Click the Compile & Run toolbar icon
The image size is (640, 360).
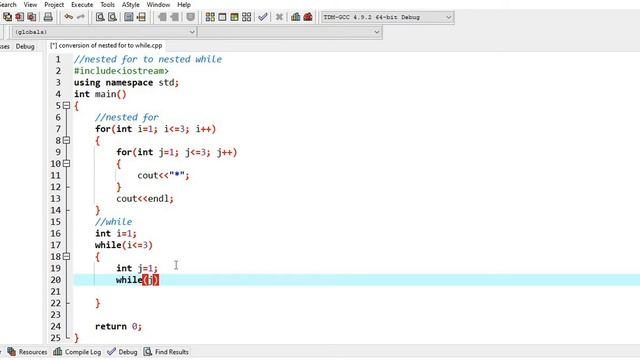tap(234, 17)
